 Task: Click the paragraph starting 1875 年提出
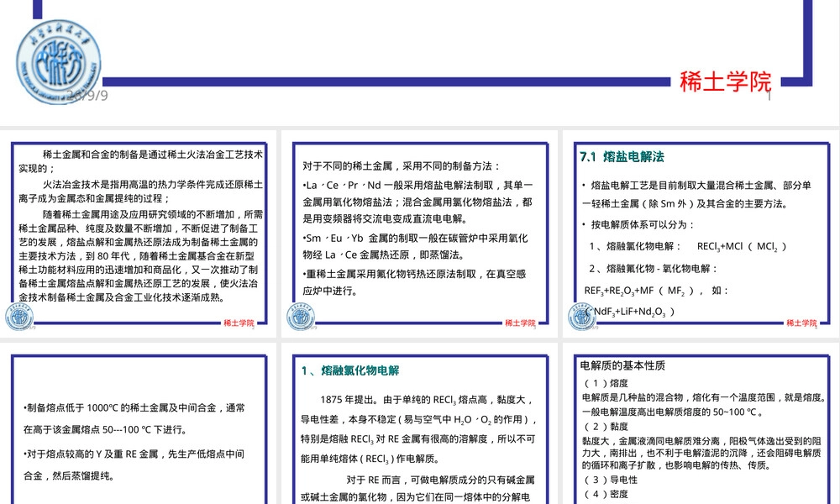click(417, 429)
